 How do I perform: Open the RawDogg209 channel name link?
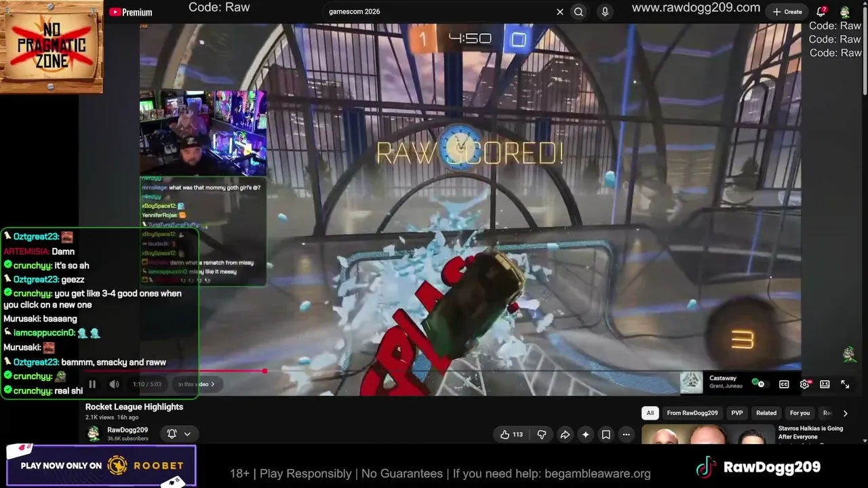click(127, 430)
